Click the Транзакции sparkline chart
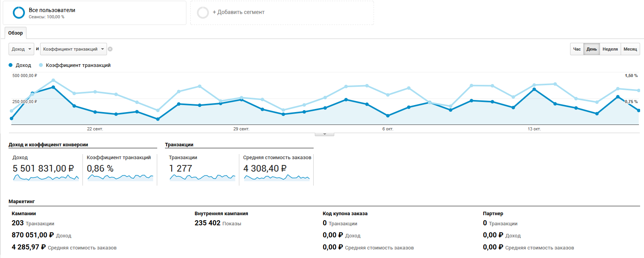Viewport: 644px width, 258px height. point(202,178)
